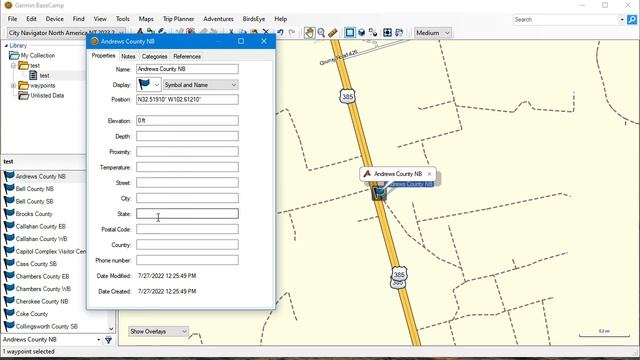Open the View menu
This screenshot has height=360, width=640.
pos(100,19)
